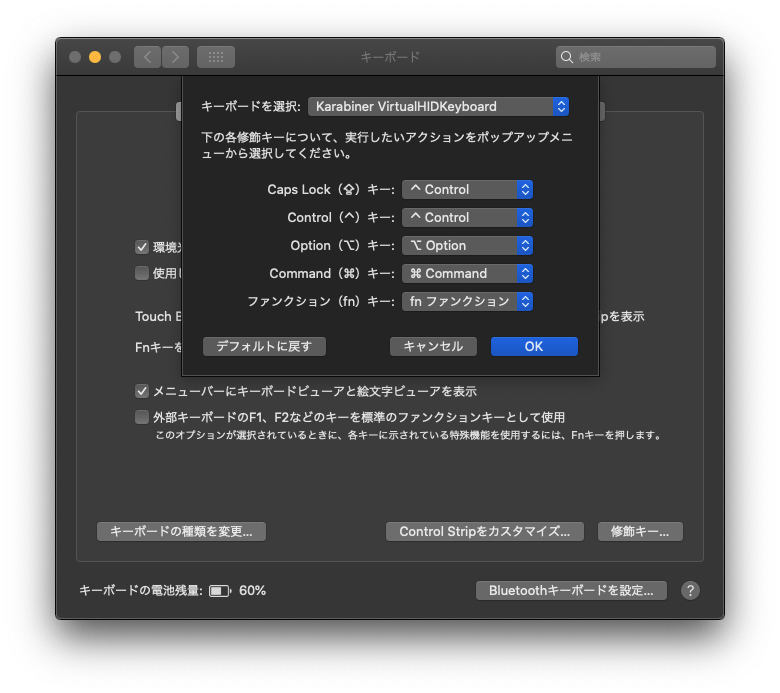
Task: Click Bluetoothキーボードを設定… button
Action: point(571,591)
